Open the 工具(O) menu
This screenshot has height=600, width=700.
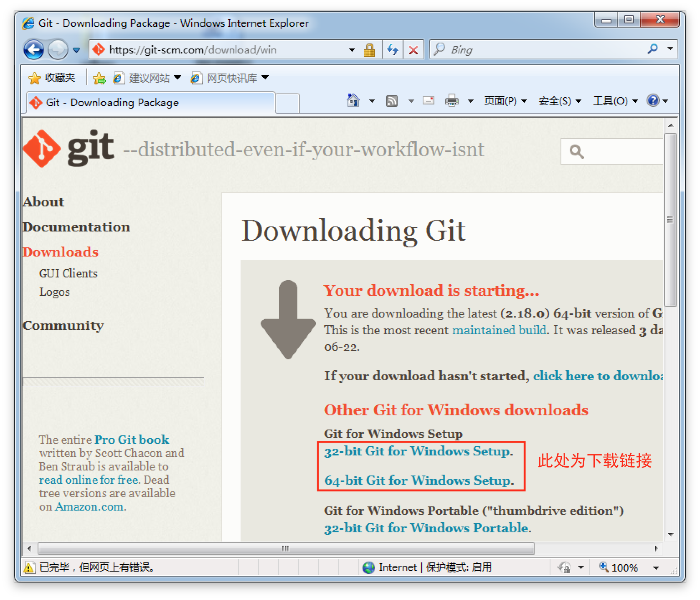tap(615, 101)
